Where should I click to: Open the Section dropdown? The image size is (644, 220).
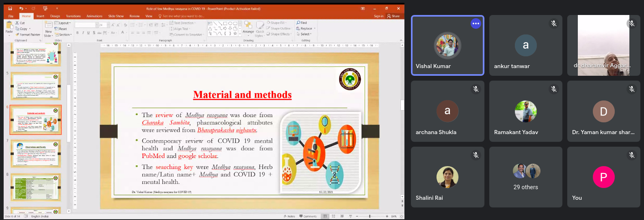pos(63,35)
